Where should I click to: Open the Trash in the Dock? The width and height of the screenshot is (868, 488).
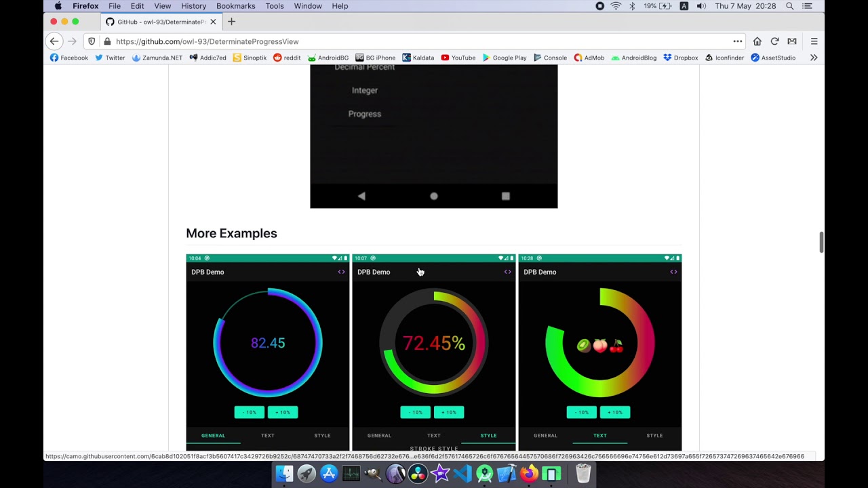click(x=583, y=473)
